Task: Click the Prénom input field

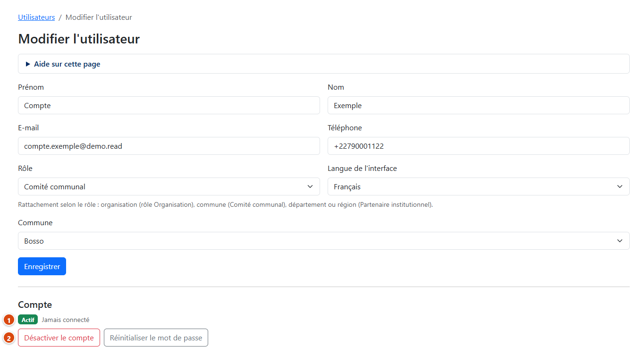Action: pos(169,105)
